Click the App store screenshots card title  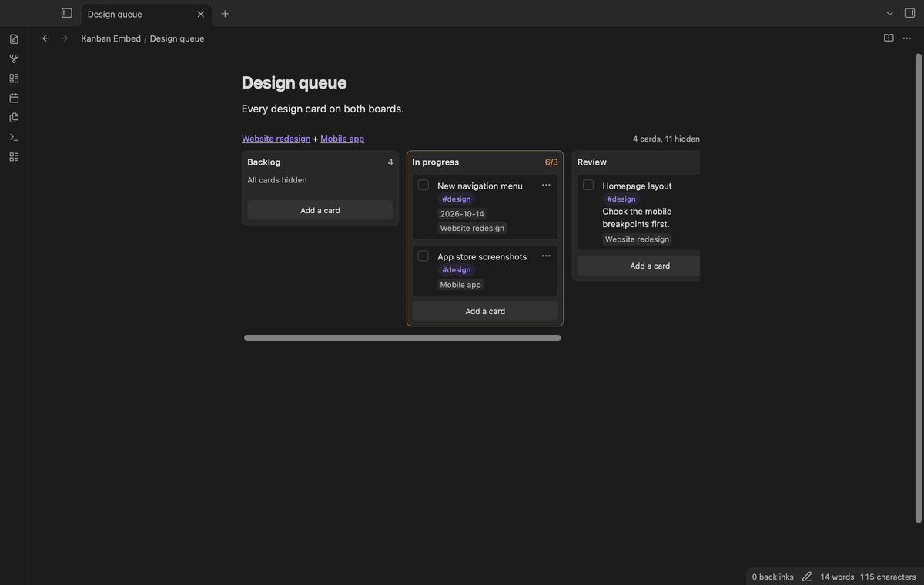coord(482,256)
